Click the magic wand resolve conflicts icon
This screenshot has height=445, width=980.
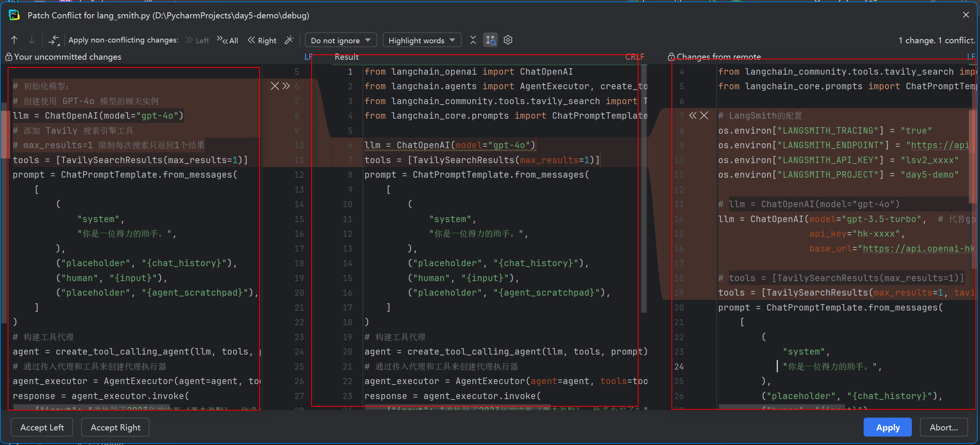coord(289,40)
